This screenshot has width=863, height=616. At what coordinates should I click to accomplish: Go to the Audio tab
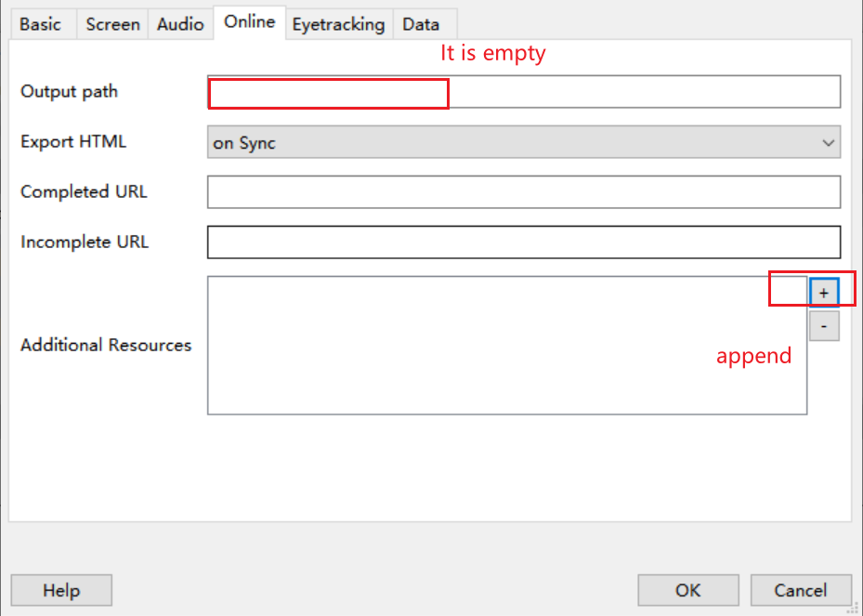(x=180, y=24)
